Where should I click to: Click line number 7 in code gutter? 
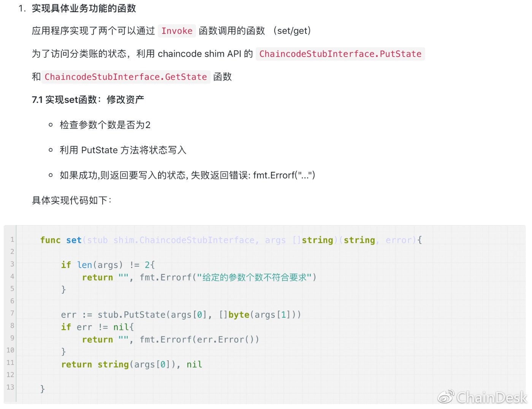tap(12, 313)
